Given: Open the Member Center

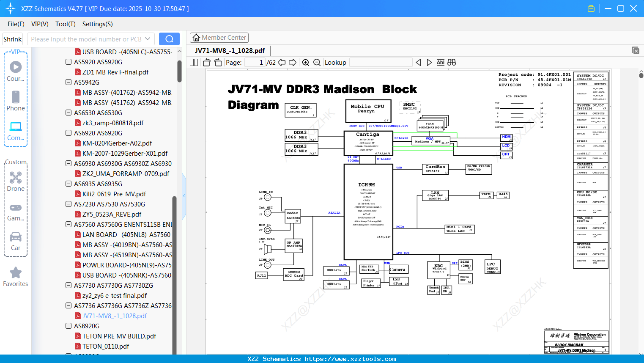Looking at the screenshot, I should [x=219, y=38].
